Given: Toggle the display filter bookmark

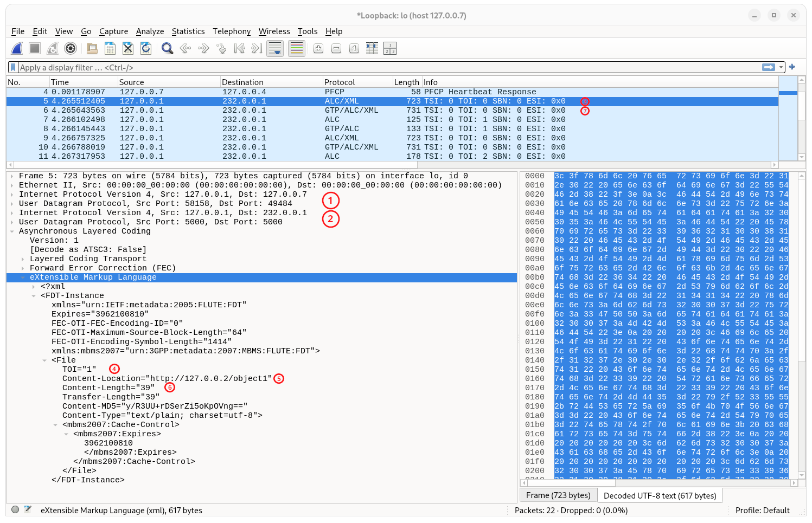Looking at the screenshot, I should 13,67.
